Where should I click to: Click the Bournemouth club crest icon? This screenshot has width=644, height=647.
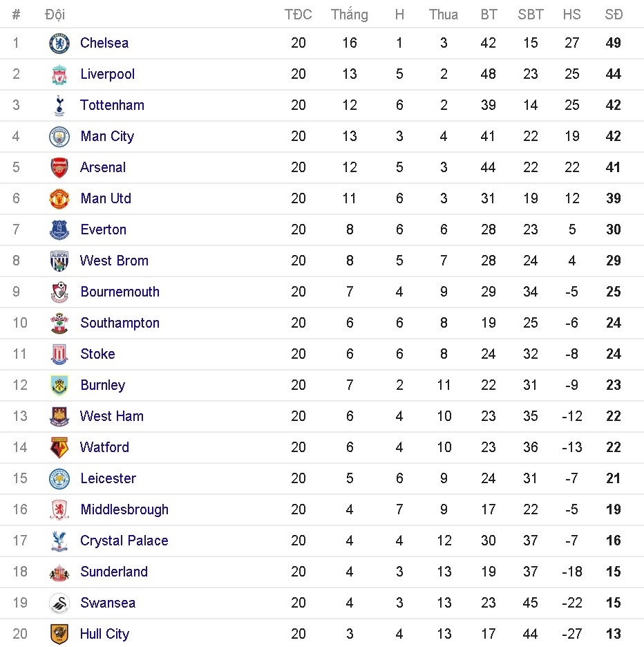[59, 292]
